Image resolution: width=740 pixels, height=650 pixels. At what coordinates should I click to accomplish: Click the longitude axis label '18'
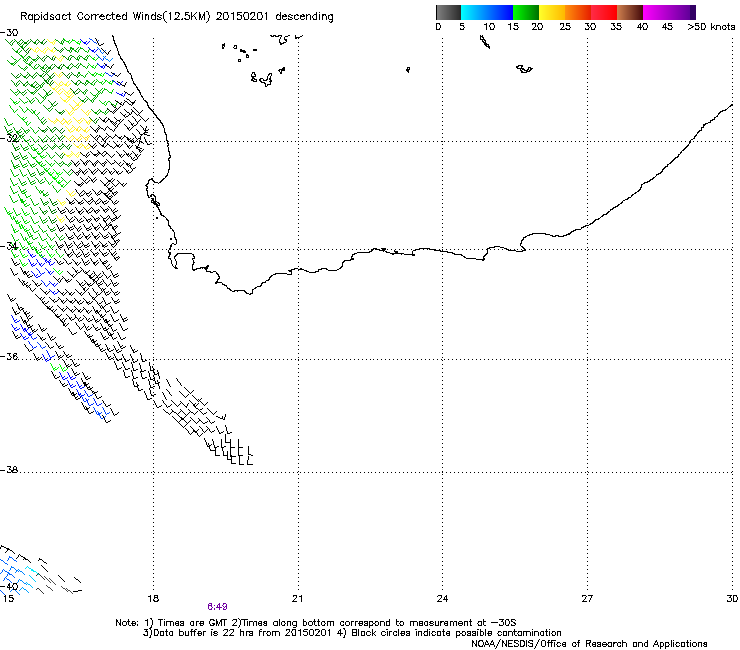coord(153,599)
